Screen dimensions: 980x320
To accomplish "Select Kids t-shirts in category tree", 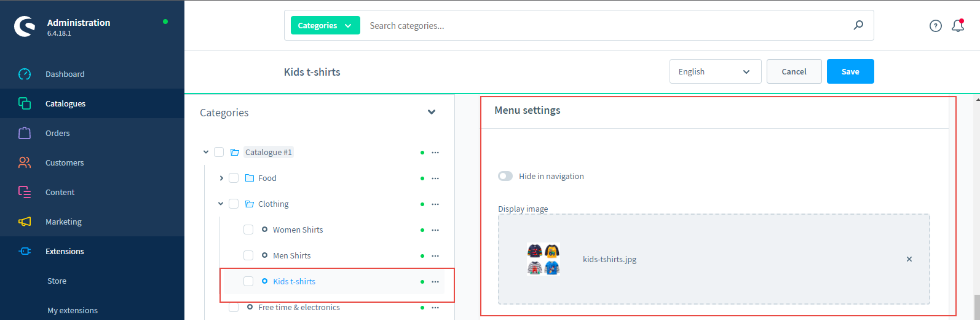I will 294,281.
